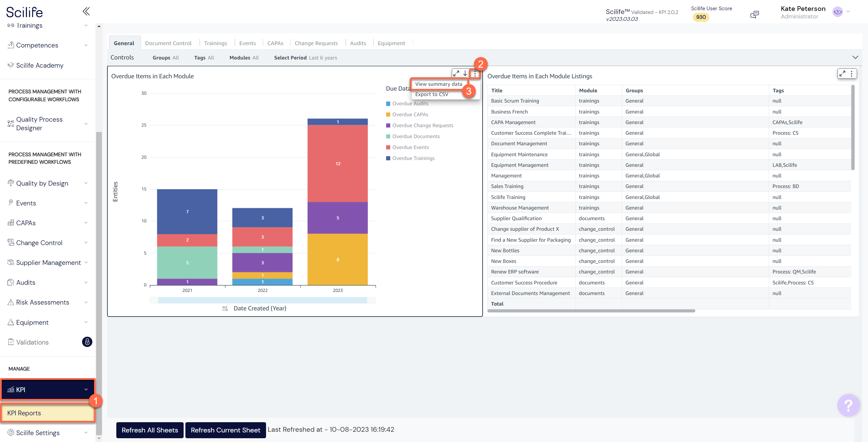Expand the Quality Process Designer chevron

(86, 124)
